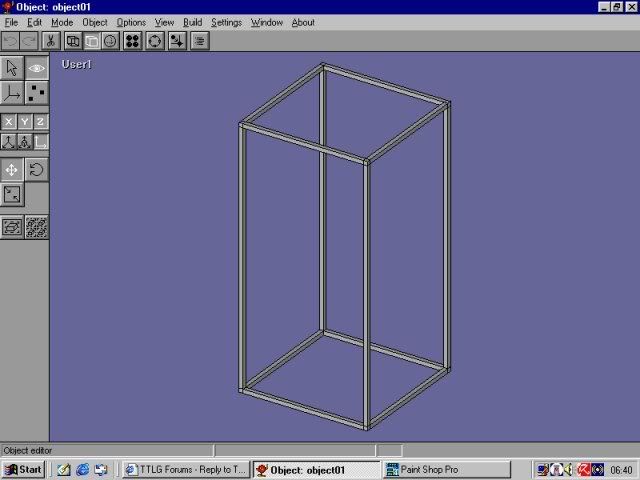Open the Mode menu
640x480 pixels.
62,22
